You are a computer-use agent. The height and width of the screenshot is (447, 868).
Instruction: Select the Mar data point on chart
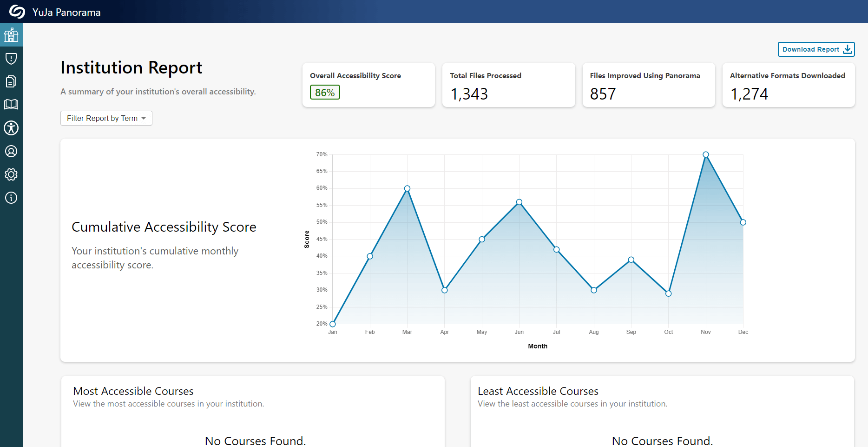tap(407, 188)
